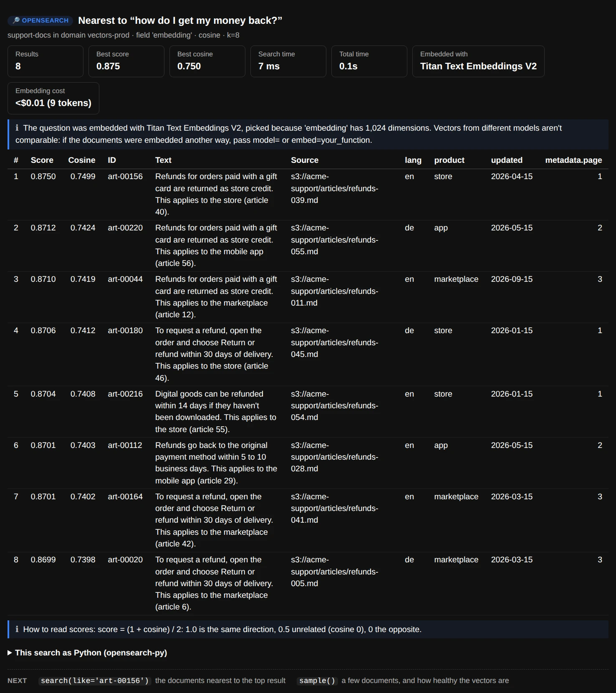Click the Total time card showing 0.1s

coord(369,61)
